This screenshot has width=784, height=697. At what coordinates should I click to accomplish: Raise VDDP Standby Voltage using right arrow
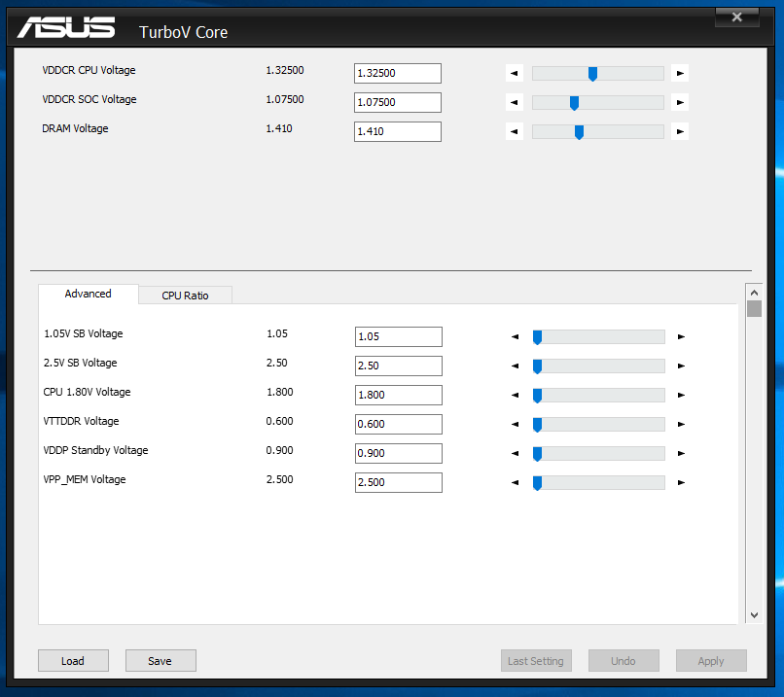tap(681, 453)
